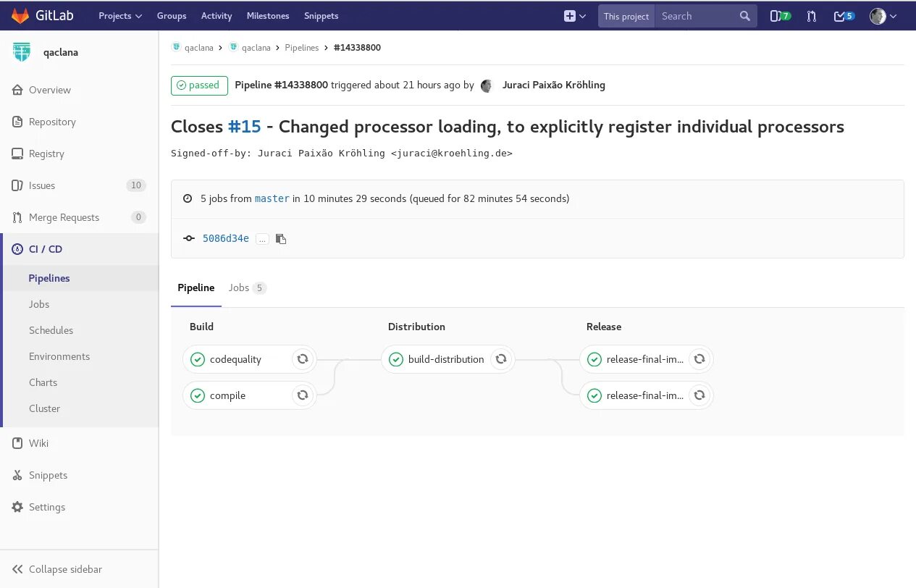Open commit 5086d34e link
Viewport: 916px width, 588px height.
point(225,238)
